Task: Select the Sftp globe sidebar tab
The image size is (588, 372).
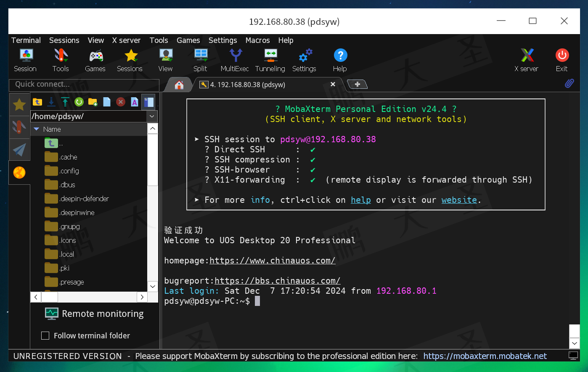Action: coord(19,173)
